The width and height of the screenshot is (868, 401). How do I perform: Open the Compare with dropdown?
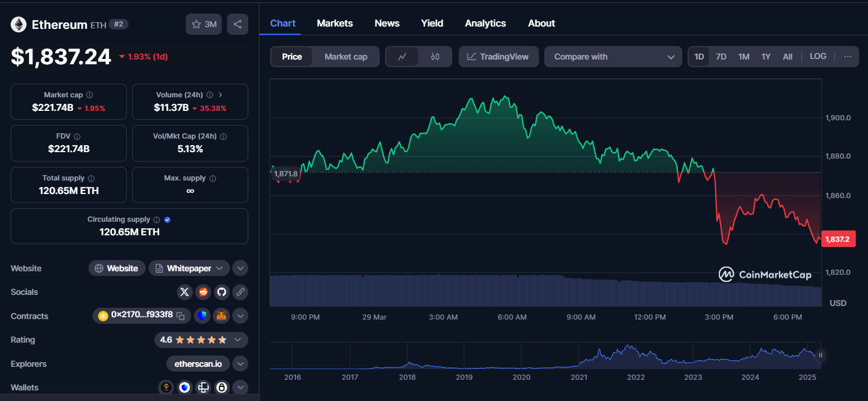coord(613,57)
